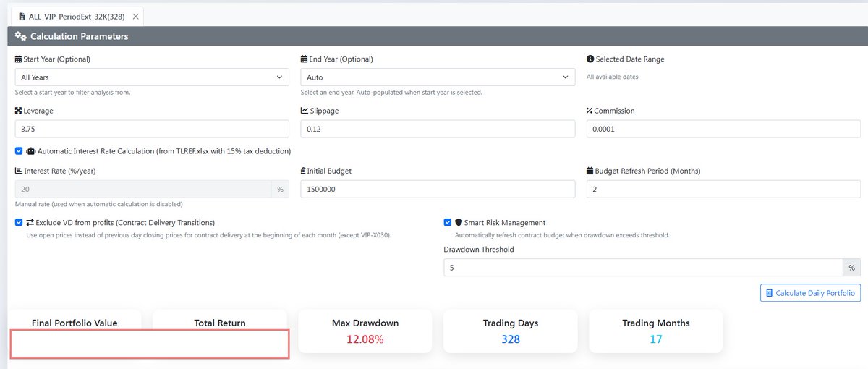Focus the Leverage input containing 3.75
This screenshot has width=868, height=369.
[x=152, y=129]
